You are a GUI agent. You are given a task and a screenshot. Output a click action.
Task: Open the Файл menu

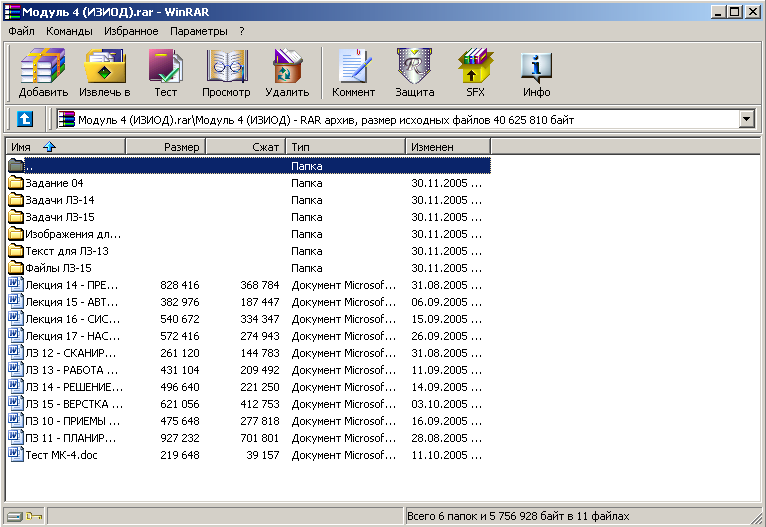point(21,31)
